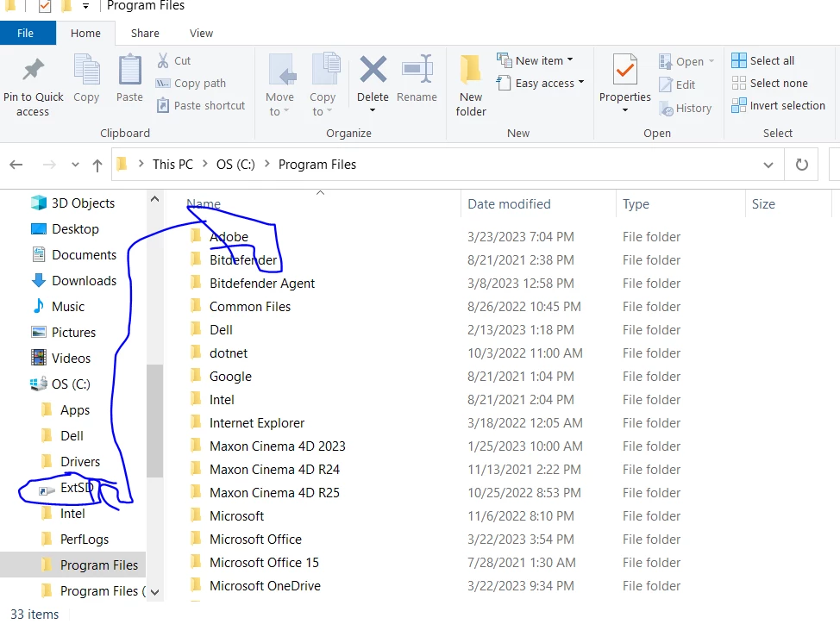Open the New item dropdown
The height and width of the screenshot is (624, 840).
(536, 60)
